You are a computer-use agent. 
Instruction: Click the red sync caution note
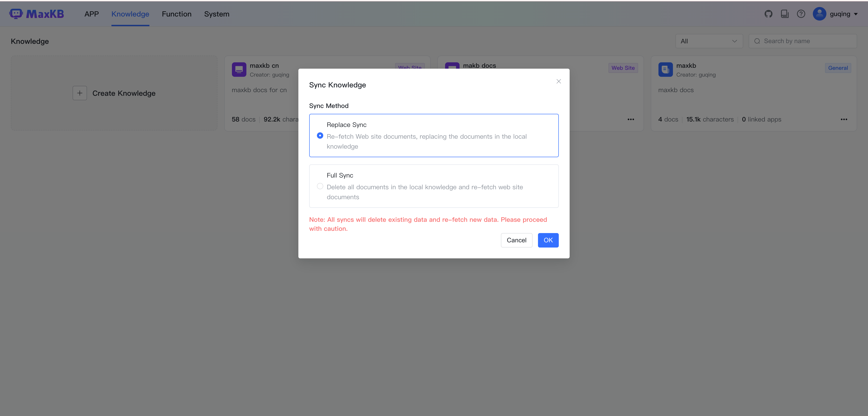(428, 224)
